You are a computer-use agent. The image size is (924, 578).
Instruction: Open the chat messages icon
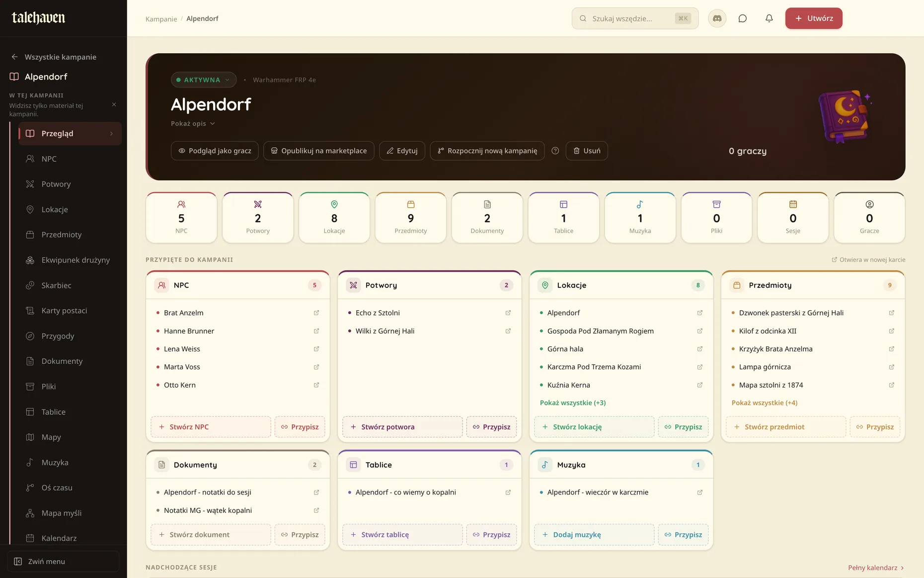pos(743,18)
